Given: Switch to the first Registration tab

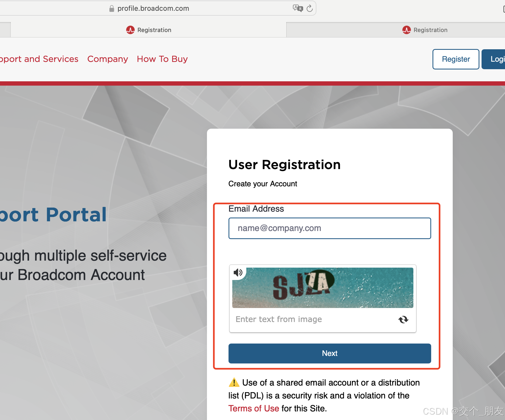Looking at the screenshot, I should click(x=148, y=30).
